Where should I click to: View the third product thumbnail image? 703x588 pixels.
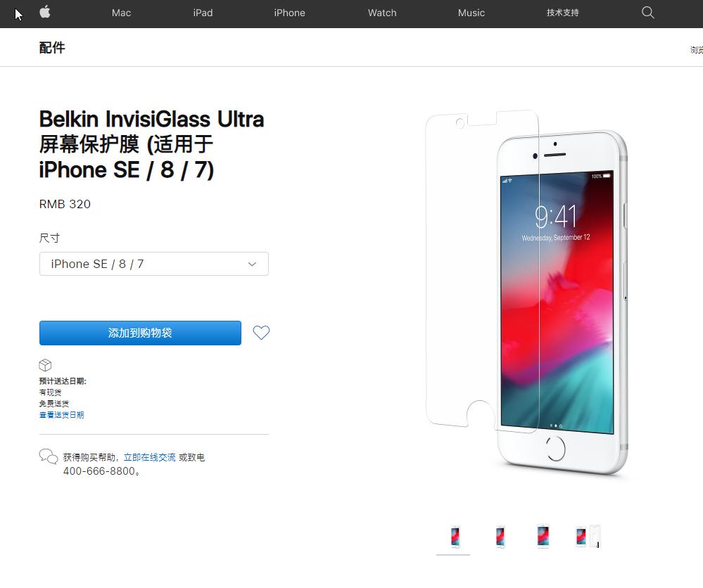pyautogui.click(x=543, y=536)
